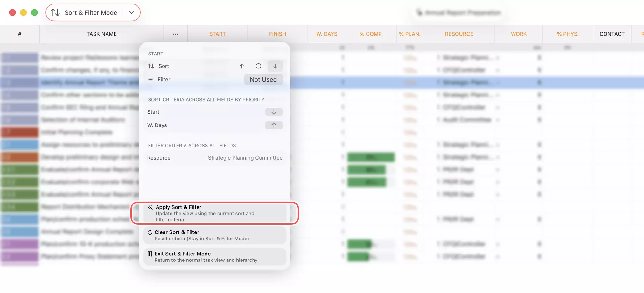Choose Apply Sort & Filter from the menu

[215, 213]
